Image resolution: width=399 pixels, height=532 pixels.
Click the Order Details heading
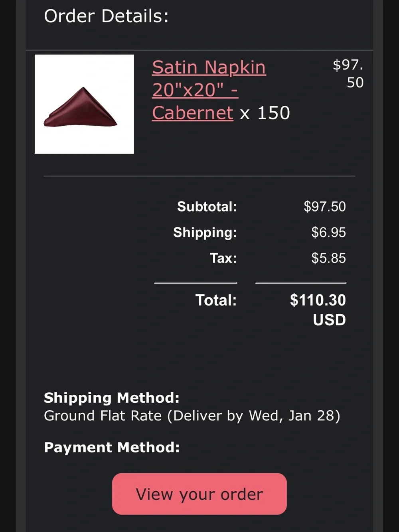coord(106,16)
